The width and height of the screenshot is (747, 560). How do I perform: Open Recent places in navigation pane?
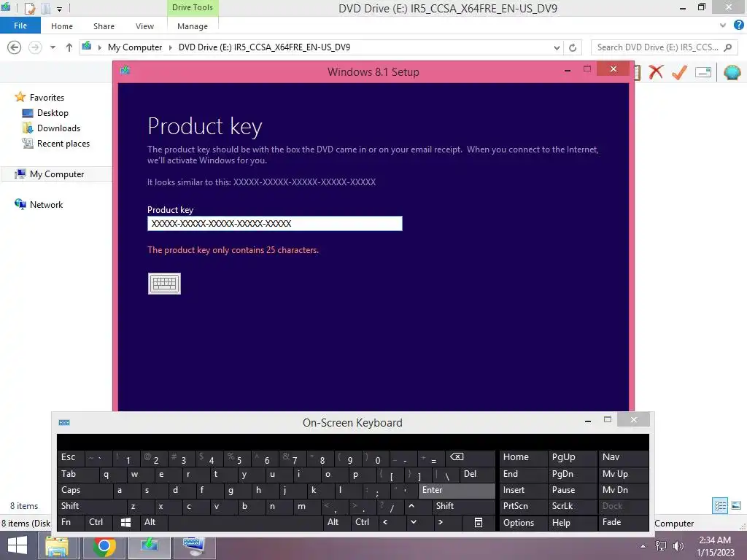coord(63,144)
